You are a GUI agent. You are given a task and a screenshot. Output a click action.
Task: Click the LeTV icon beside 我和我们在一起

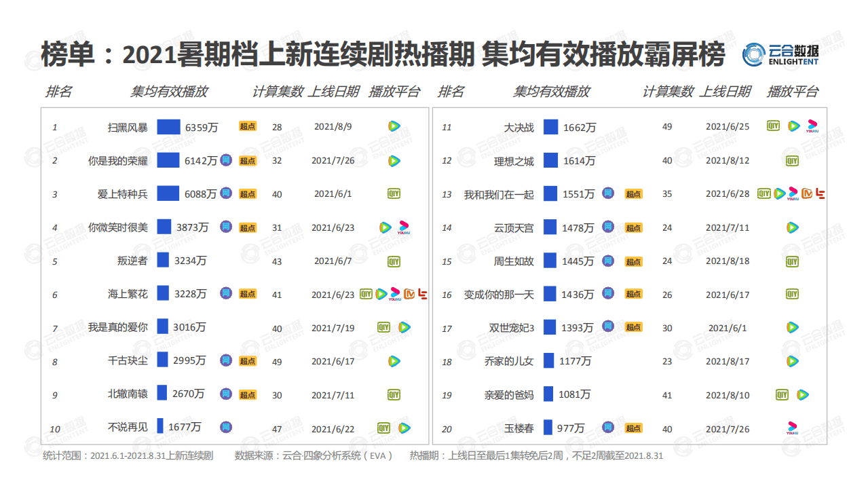[820, 193]
